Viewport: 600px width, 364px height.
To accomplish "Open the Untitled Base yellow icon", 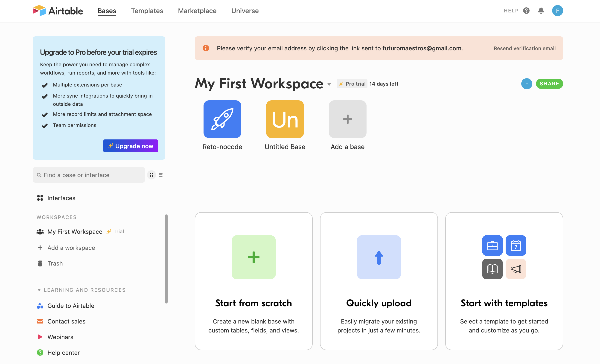I will (285, 119).
